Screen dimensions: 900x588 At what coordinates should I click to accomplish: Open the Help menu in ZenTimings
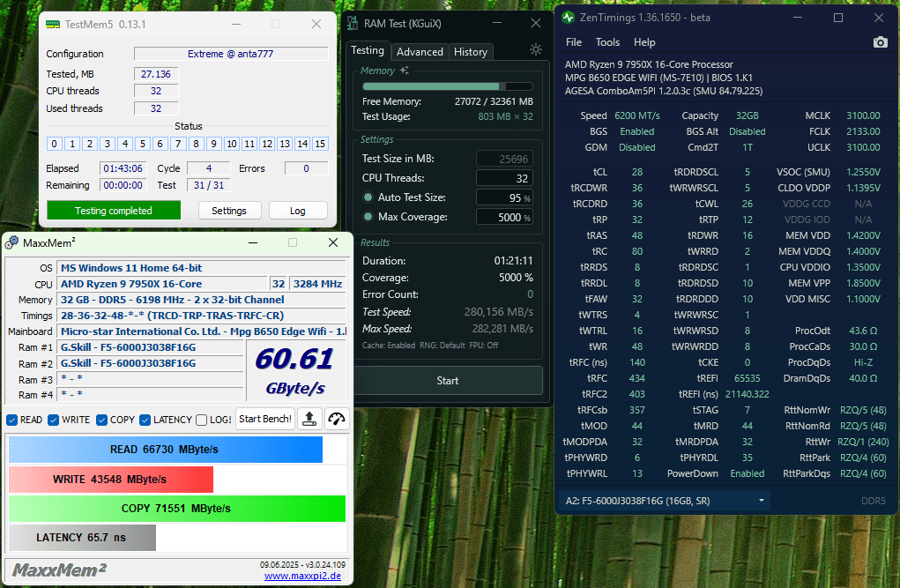[644, 42]
